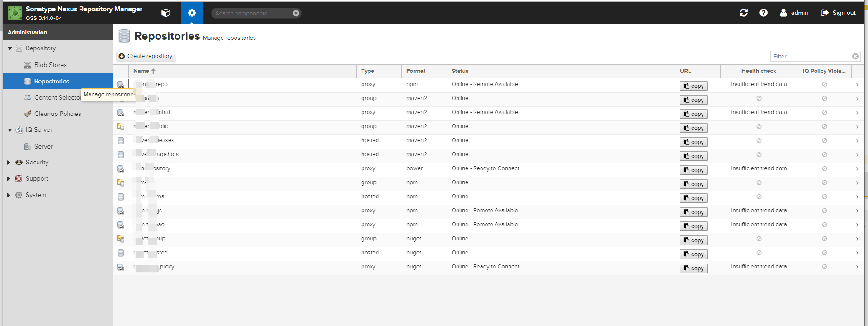Sort the table by the Status column header
868x326 pixels.
coord(561,71)
